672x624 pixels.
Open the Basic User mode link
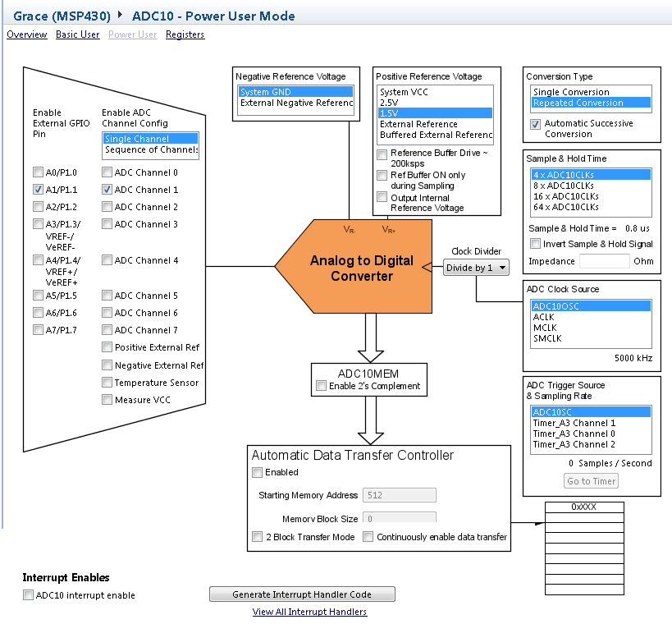tap(77, 34)
